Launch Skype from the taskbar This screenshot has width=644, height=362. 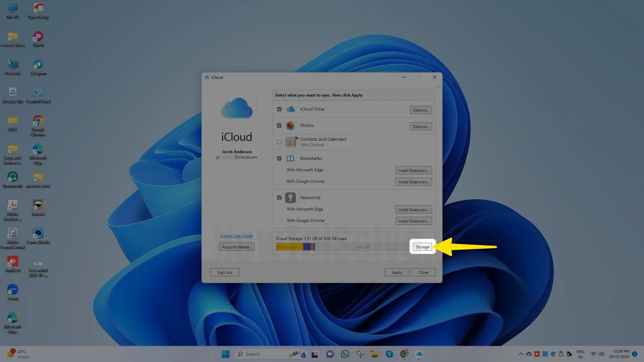point(389,354)
